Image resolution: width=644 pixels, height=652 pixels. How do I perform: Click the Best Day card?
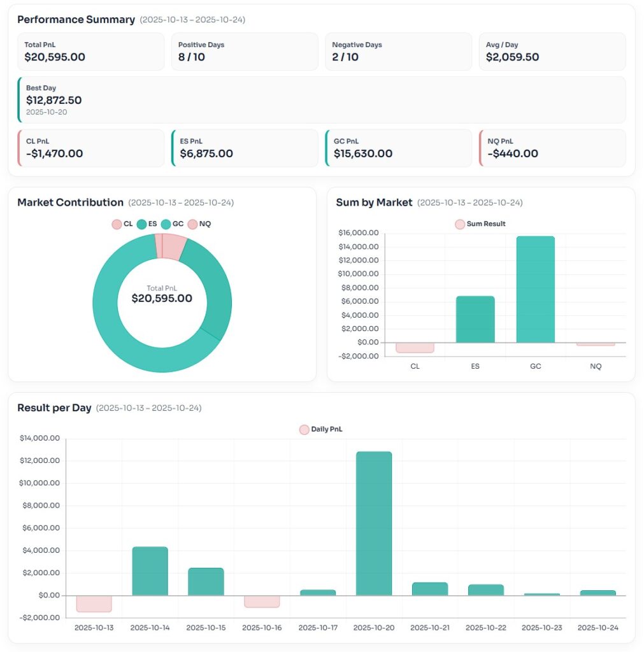[x=322, y=100]
